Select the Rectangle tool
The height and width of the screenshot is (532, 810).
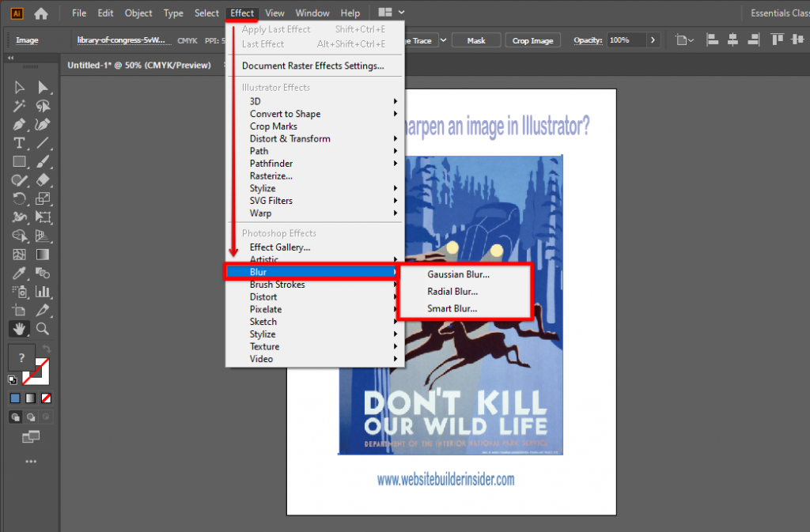[19, 161]
